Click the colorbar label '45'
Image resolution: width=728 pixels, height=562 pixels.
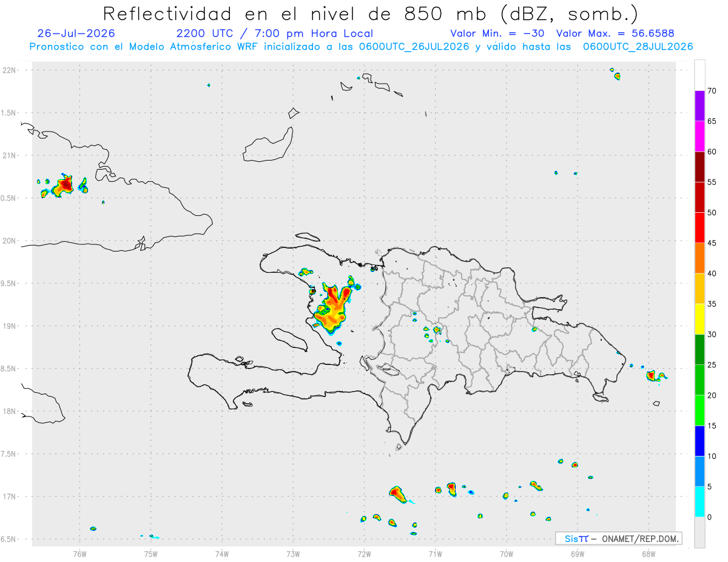pyautogui.click(x=712, y=243)
